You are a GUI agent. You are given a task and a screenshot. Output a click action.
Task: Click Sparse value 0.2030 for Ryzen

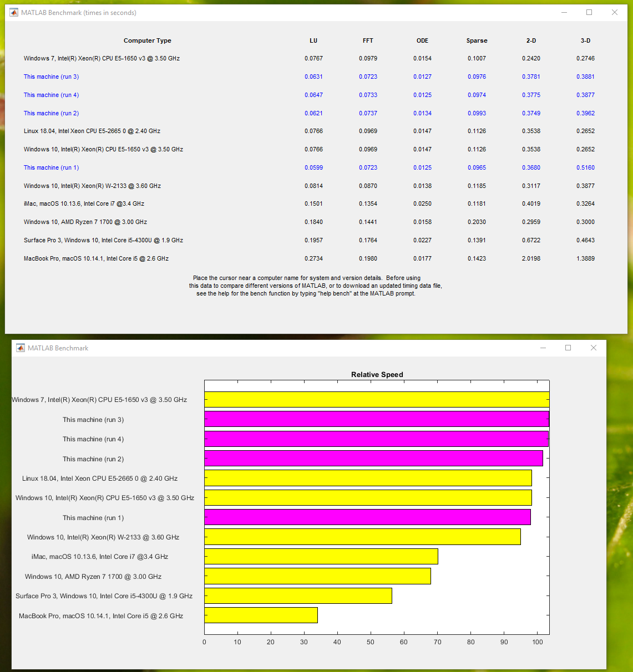pos(477,222)
